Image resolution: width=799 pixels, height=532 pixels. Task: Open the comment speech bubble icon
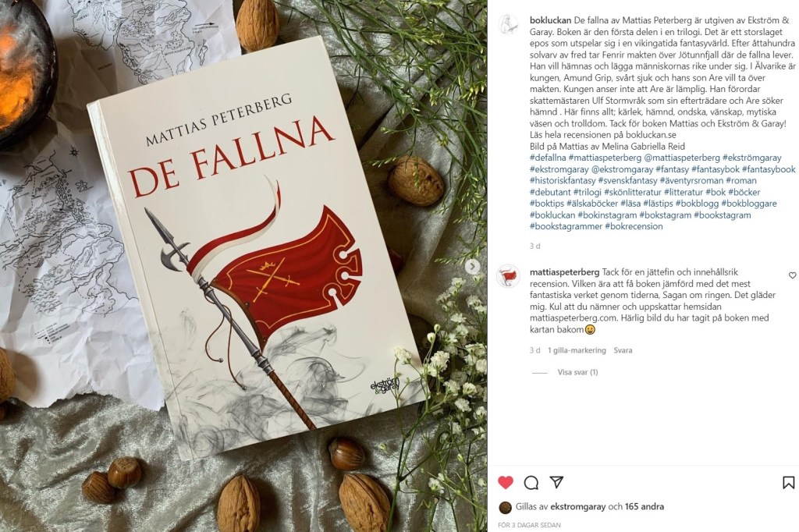click(531, 483)
